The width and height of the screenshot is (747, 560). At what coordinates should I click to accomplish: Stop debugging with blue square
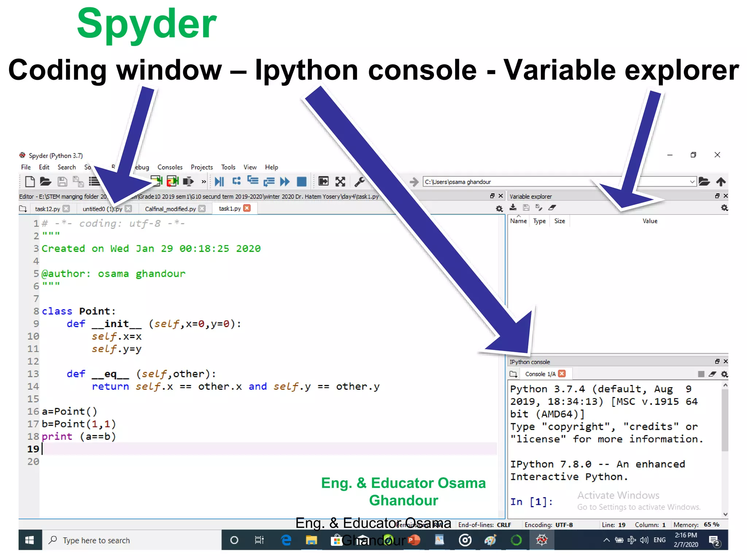[302, 181]
